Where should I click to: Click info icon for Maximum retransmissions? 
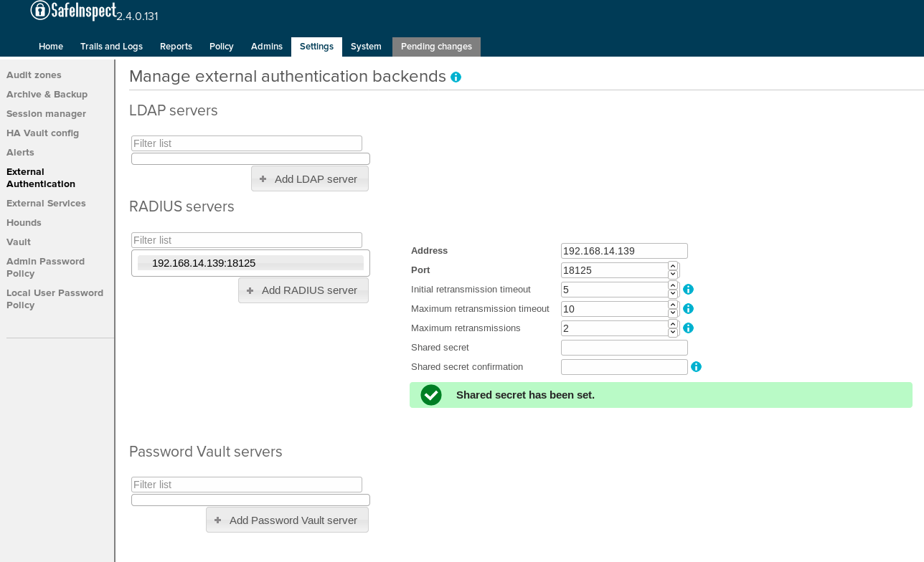pos(688,328)
